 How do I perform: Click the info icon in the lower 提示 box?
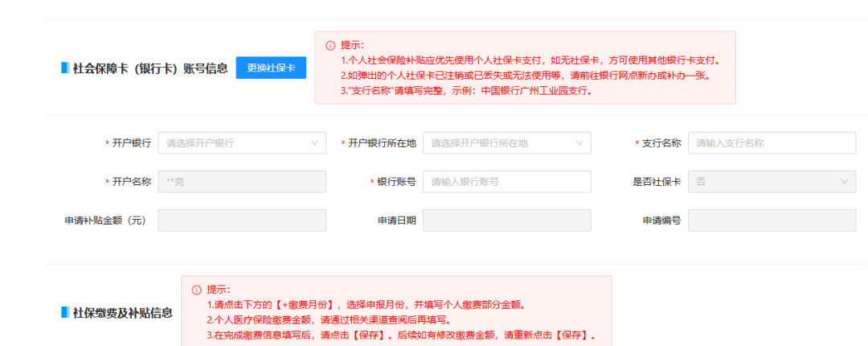(x=197, y=290)
